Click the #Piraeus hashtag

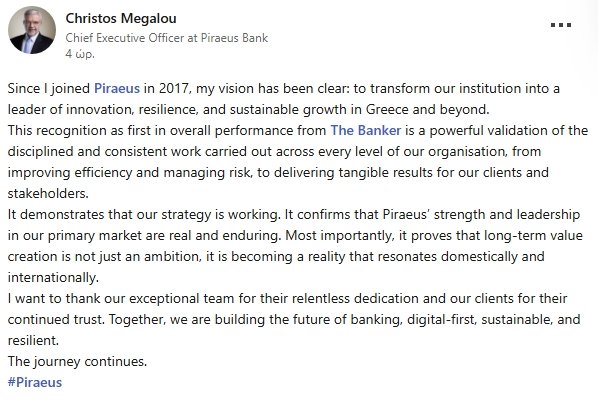tap(35, 382)
